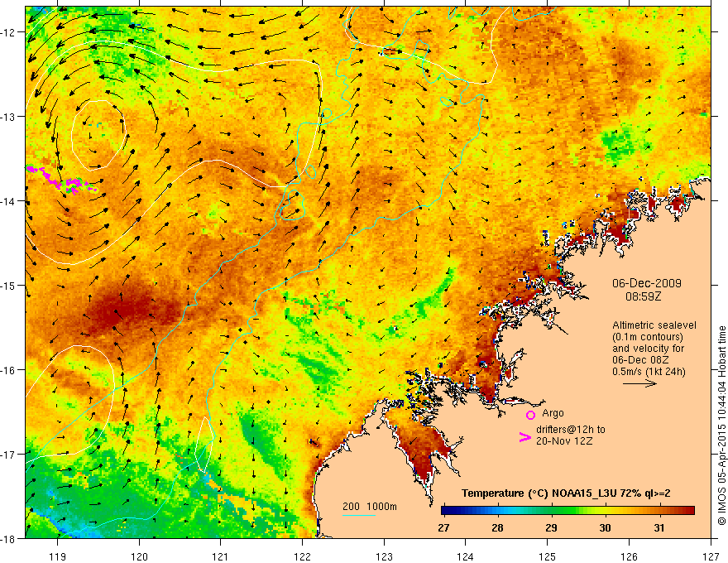Click the date text 06-Dec-2009
The image size is (728, 563).
coord(647,283)
